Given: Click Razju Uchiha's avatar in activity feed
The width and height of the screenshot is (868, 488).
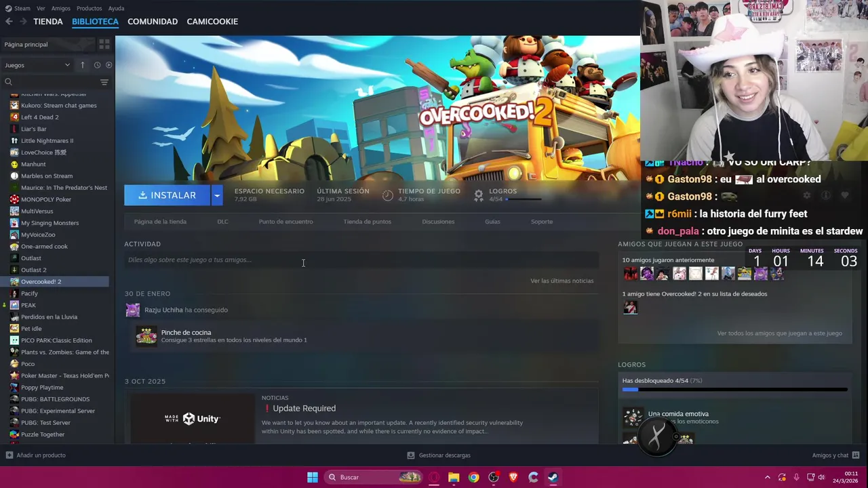Looking at the screenshot, I should pos(133,310).
